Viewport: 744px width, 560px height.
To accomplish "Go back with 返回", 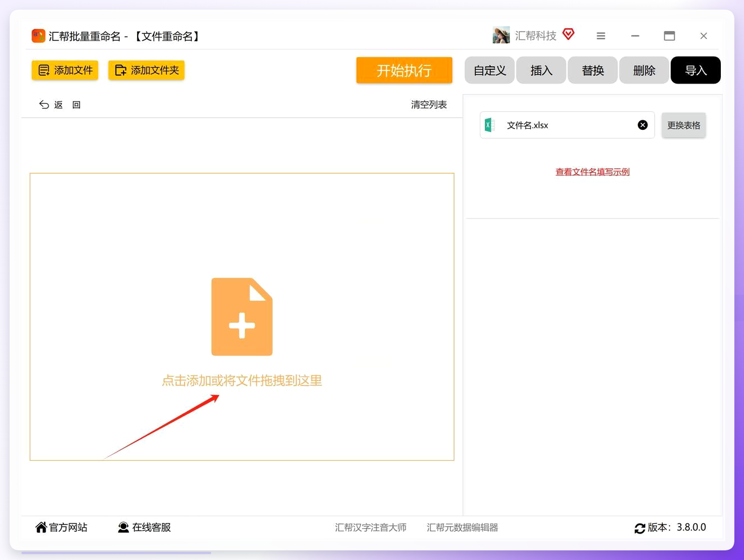I will [60, 105].
